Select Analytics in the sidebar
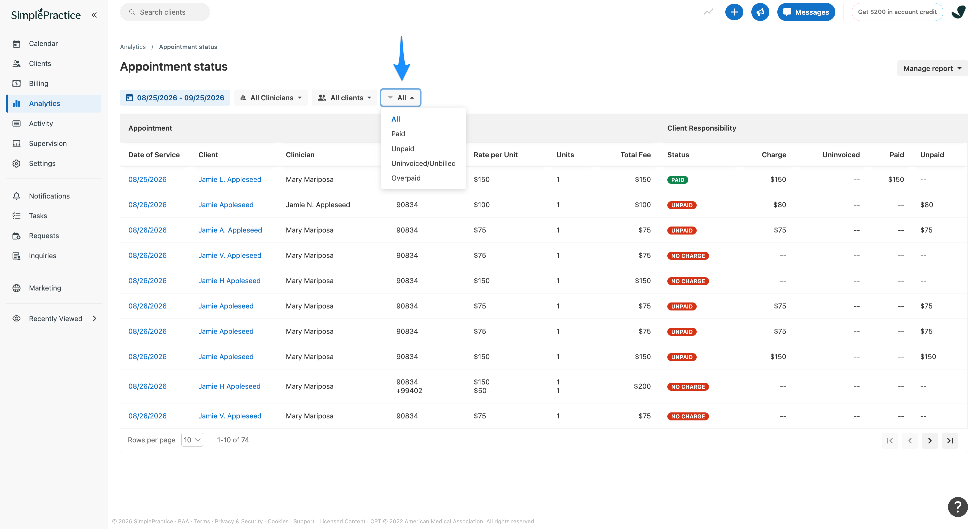 tap(54, 104)
